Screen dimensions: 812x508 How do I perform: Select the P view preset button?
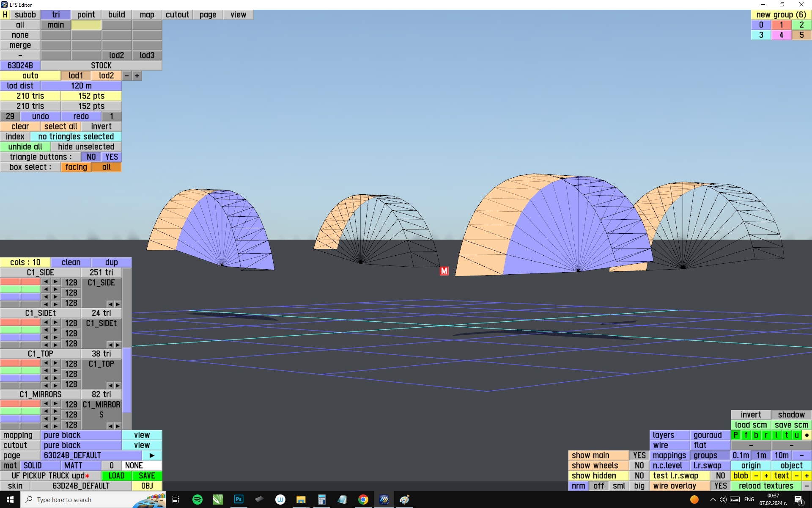tap(736, 435)
